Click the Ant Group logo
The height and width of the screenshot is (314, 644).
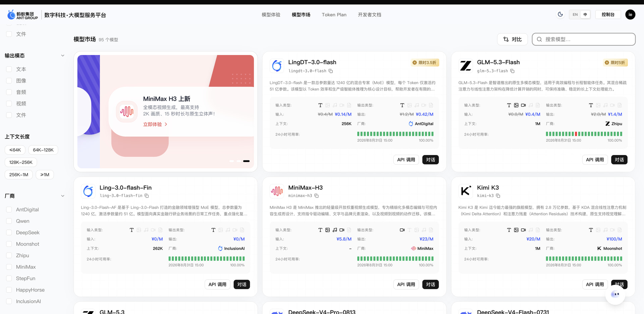point(22,15)
